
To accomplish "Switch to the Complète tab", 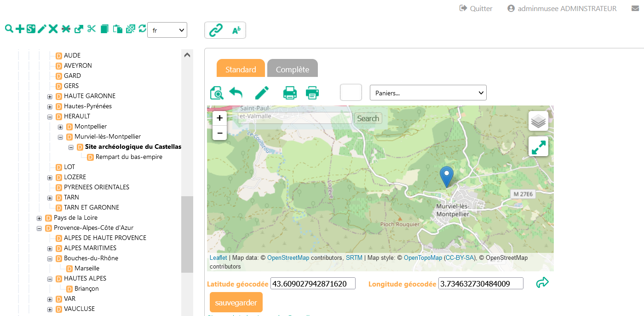I will point(292,70).
